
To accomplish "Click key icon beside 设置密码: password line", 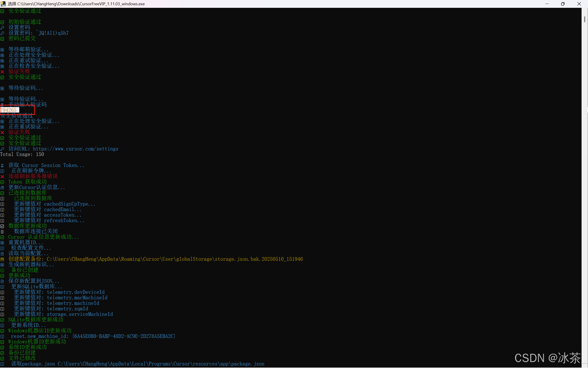I will (x=2, y=33).
